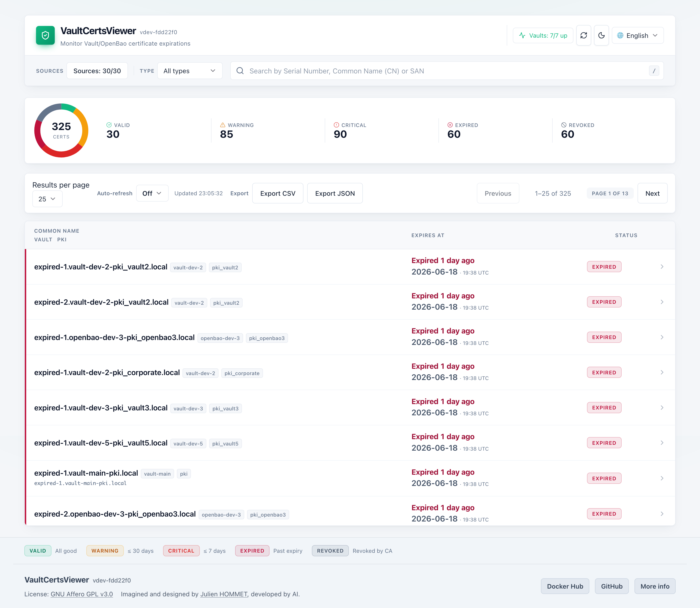Open GitHub link button
The image size is (700, 608).
pyautogui.click(x=612, y=586)
